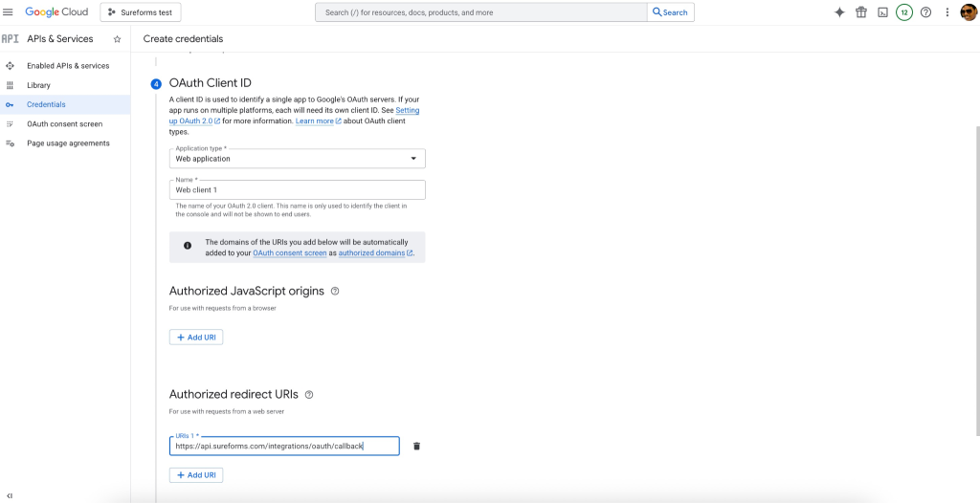The width and height of the screenshot is (980, 503).
Task: Collapse the sidebar navigation panel
Action: (10, 495)
